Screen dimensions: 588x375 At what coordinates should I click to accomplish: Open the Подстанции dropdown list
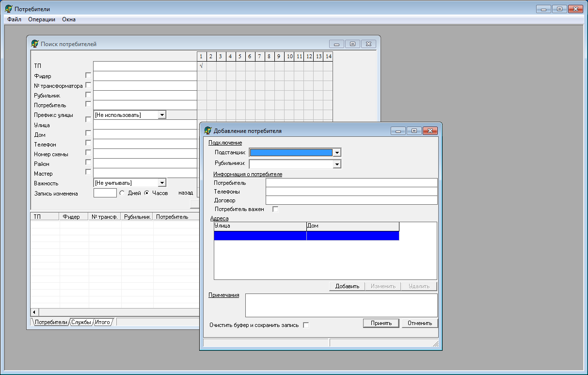coord(337,152)
